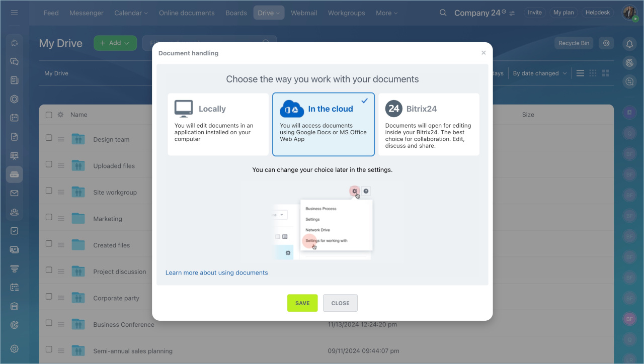This screenshot has height=364, width=644.
Task: Select the In the cloud option card
Action: pyautogui.click(x=324, y=124)
